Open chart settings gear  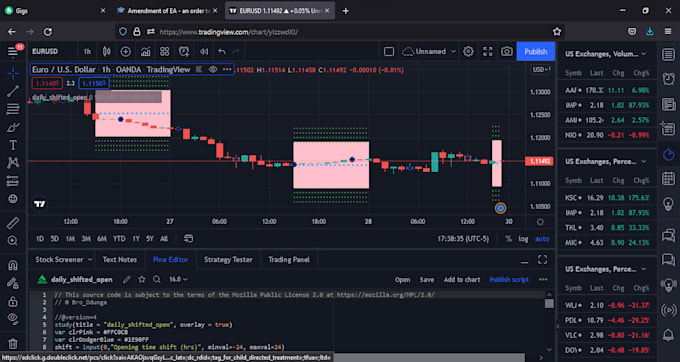click(468, 52)
